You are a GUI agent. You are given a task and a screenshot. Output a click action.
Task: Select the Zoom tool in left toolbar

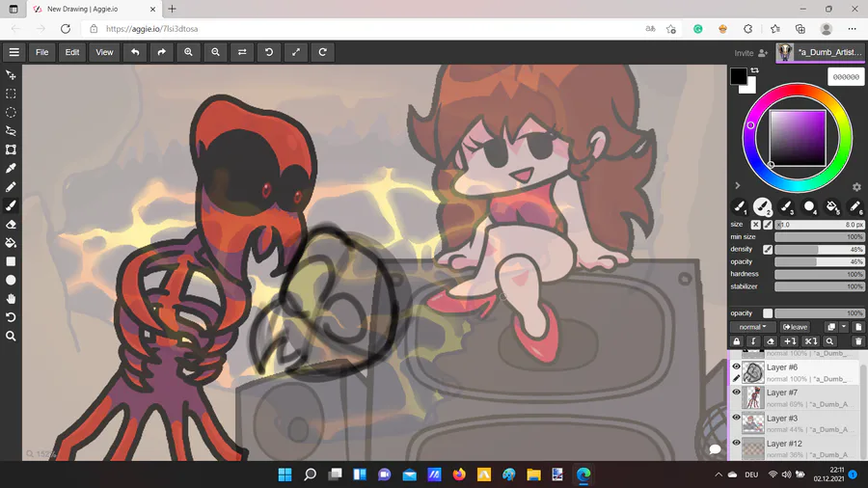tap(11, 336)
